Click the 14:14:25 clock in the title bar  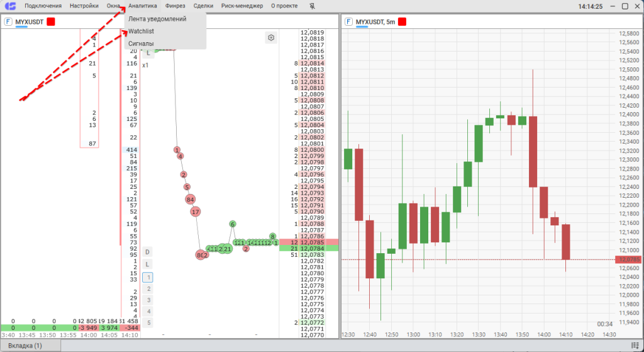(x=590, y=6)
